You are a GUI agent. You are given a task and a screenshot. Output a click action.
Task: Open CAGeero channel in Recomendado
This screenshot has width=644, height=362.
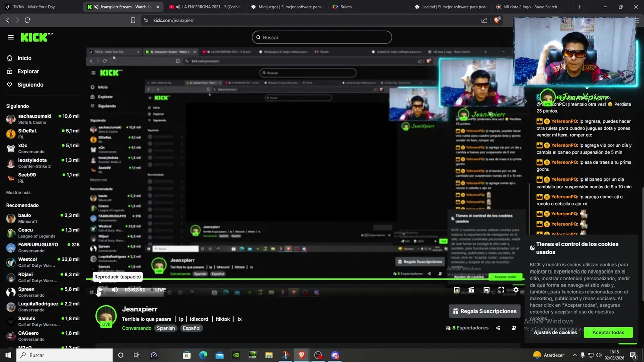coord(43,336)
